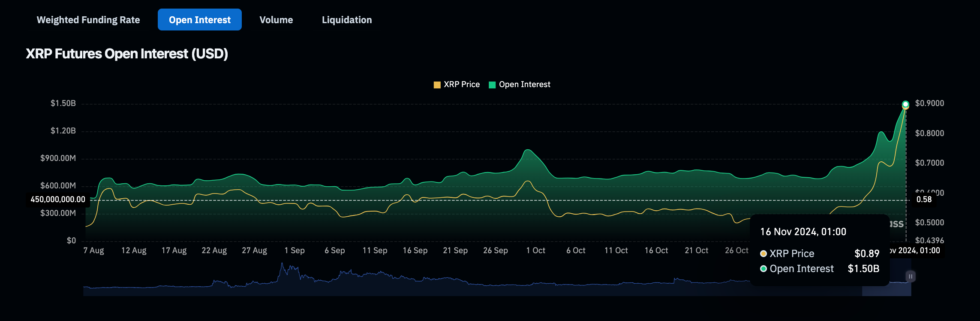The width and height of the screenshot is (980, 321).
Task: Click the 6 Sep x-axis label
Action: [335, 251]
